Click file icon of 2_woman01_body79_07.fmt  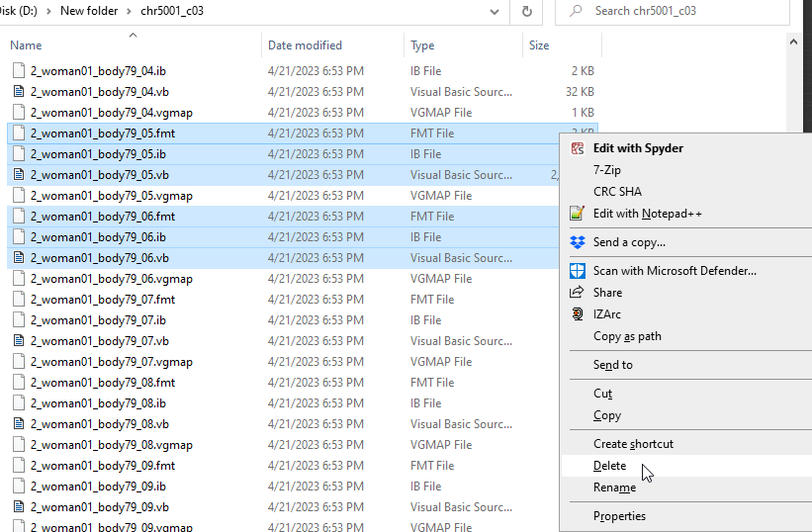pos(19,299)
